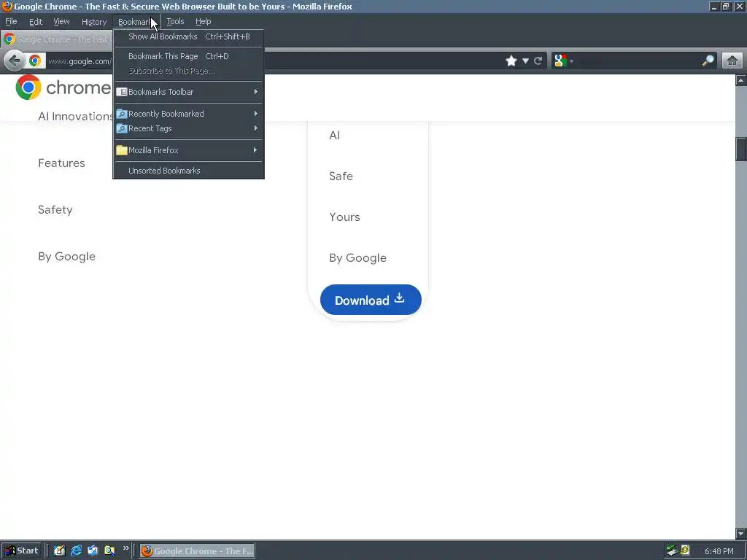Expand the Mozilla Firefox bookmarks folder
This screenshot has width=747, height=560.
(x=189, y=150)
